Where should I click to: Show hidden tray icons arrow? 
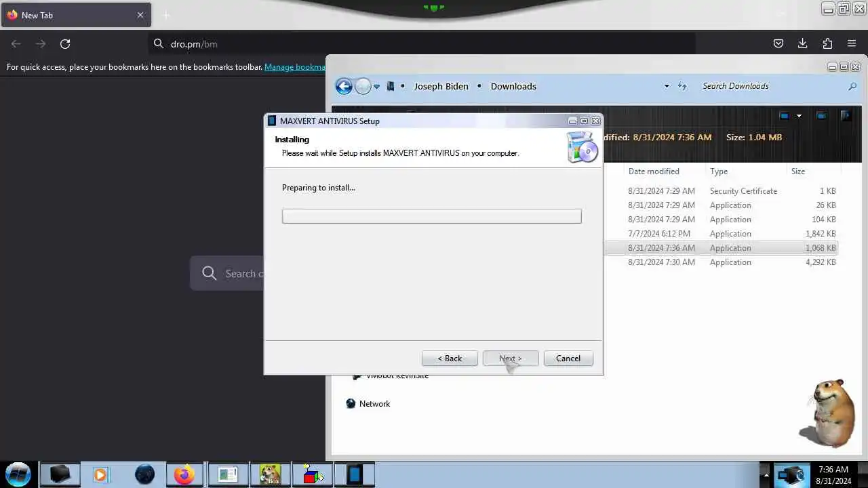coord(766,474)
